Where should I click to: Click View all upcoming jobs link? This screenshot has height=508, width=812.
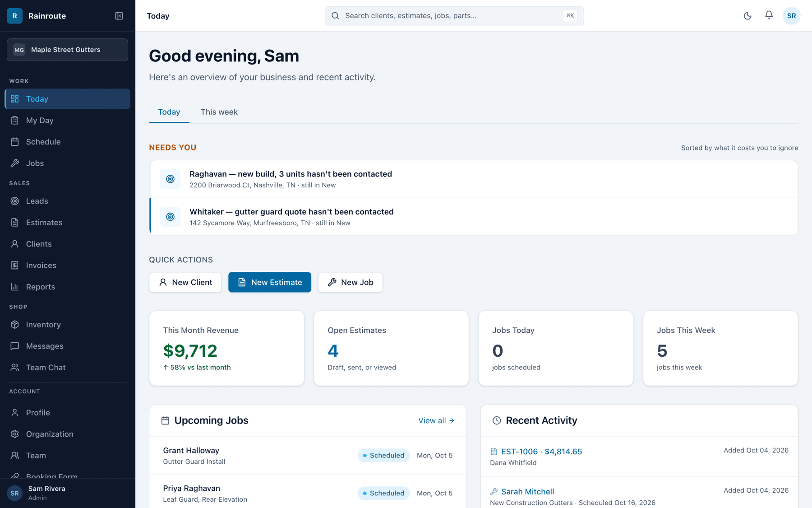coord(436,420)
